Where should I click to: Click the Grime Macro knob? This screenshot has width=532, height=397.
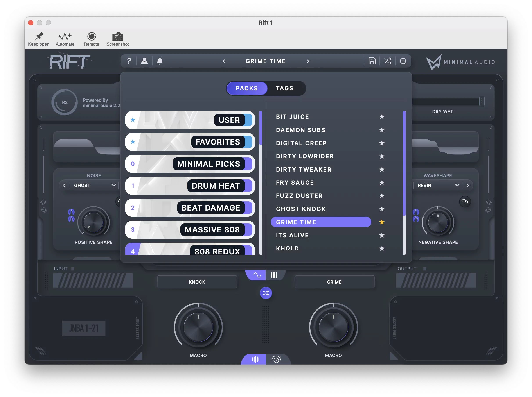coord(333,327)
